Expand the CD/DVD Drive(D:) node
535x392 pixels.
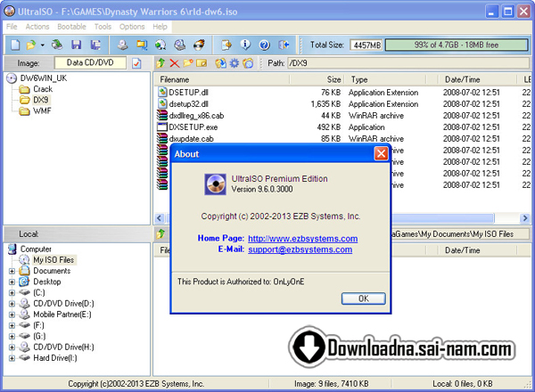click(x=12, y=304)
